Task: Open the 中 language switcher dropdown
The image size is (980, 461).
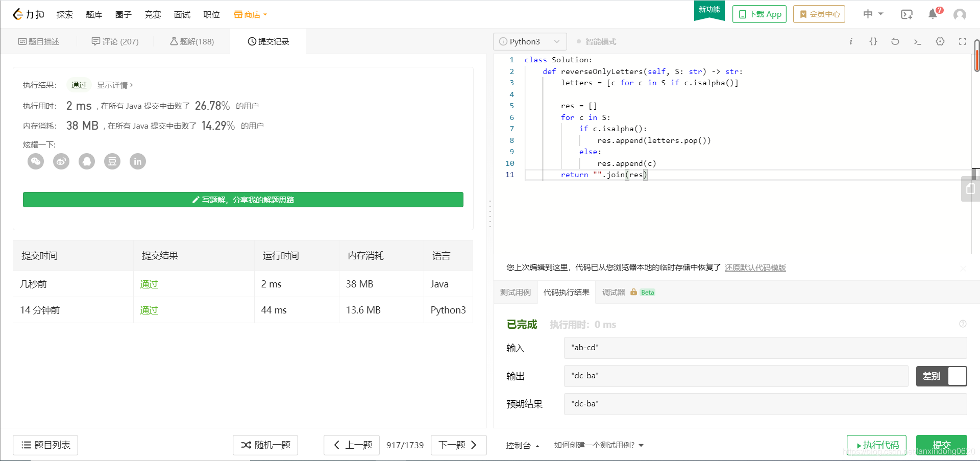Action: (x=873, y=14)
